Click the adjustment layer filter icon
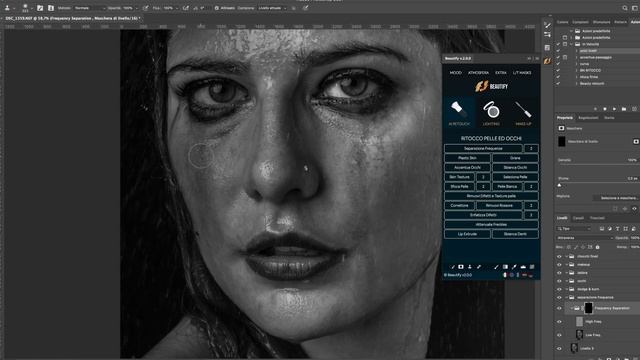Image resolution: width=640 pixels, height=360 pixels. click(x=609, y=229)
